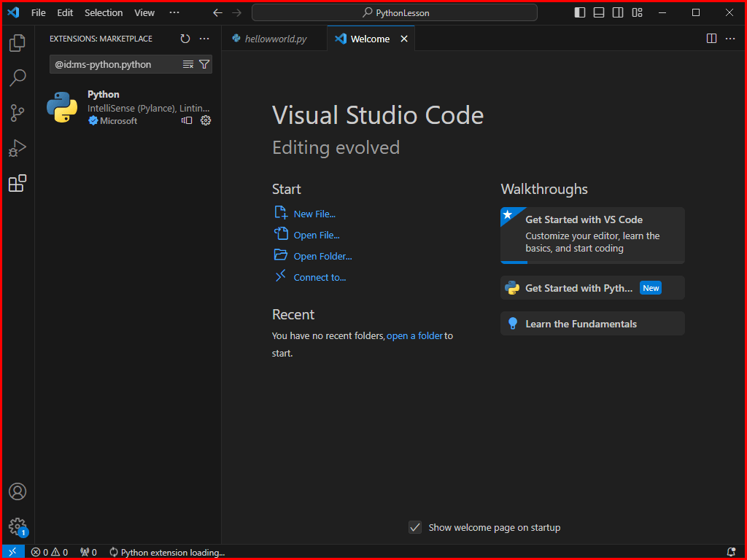This screenshot has height=560, width=747.
Task: Open Learn the Fundamentals walkthrough
Action: 592,324
